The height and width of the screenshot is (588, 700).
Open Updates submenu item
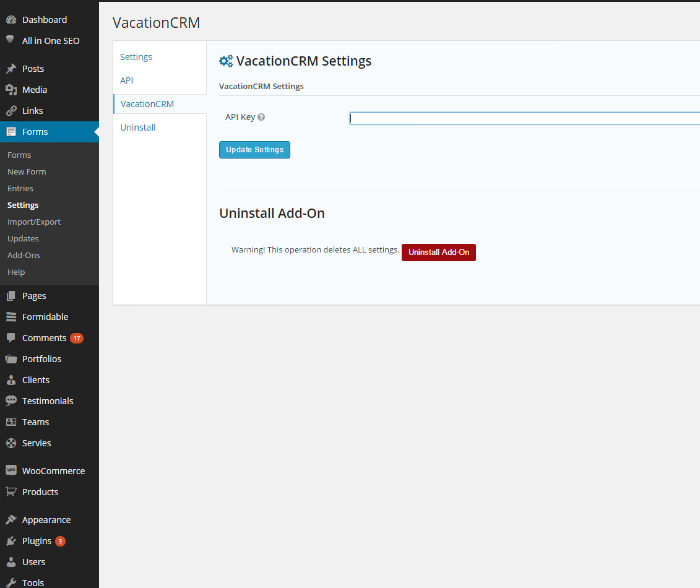pos(24,238)
